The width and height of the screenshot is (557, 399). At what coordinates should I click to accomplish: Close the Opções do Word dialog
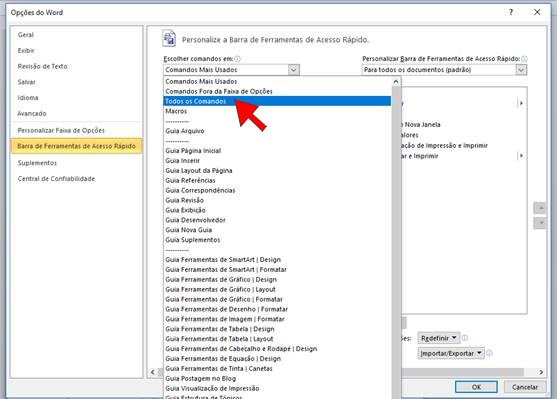coord(537,12)
